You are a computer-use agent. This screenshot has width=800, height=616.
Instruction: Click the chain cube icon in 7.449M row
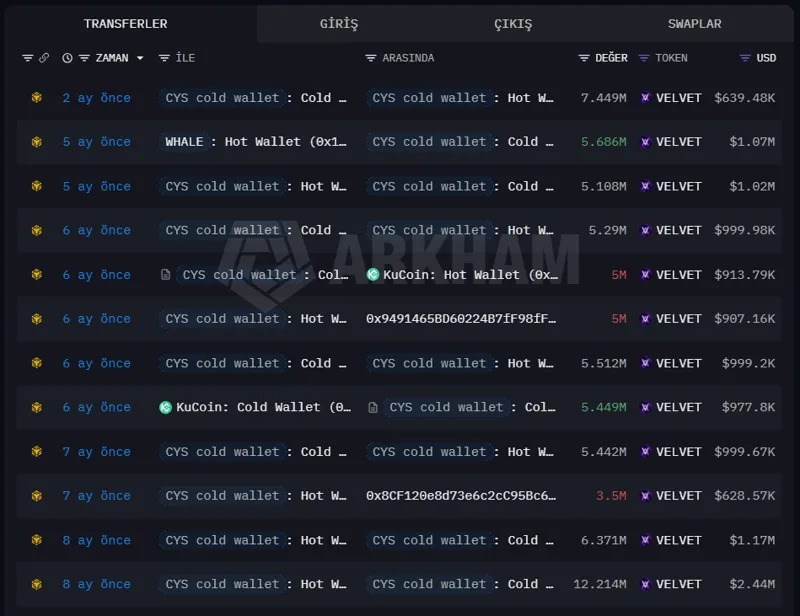click(x=37, y=97)
